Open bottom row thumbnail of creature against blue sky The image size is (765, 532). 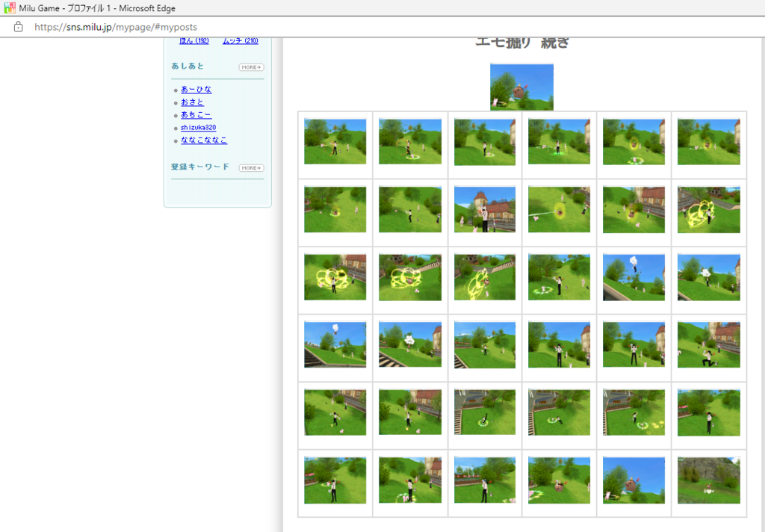634,480
